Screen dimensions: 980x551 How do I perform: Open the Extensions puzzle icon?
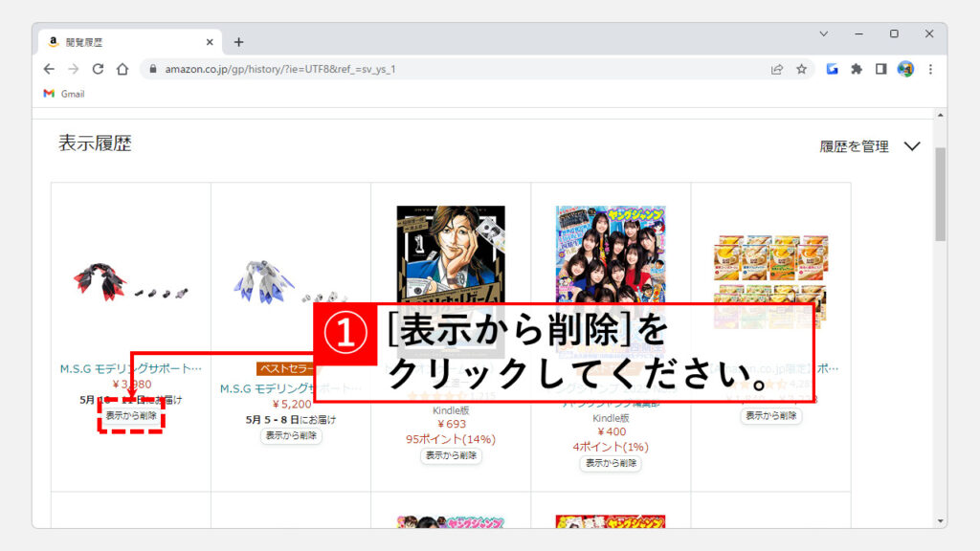click(x=857, y=69)
